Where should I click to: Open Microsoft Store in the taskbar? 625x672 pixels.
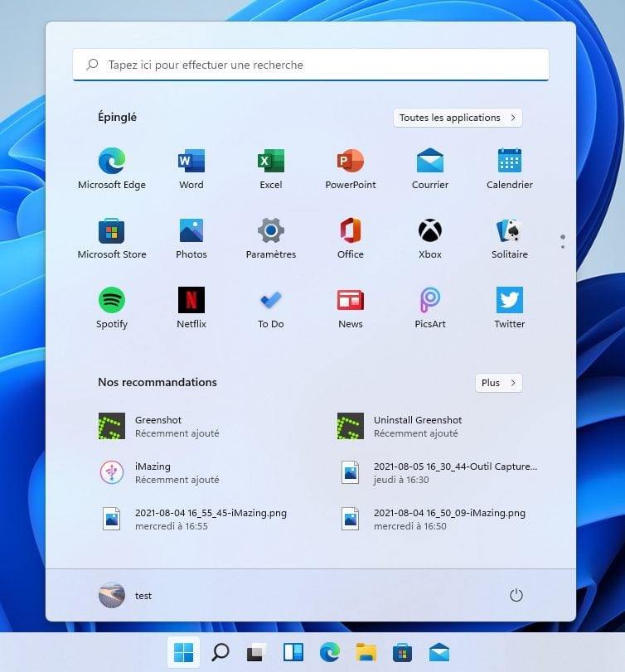pyautogui.click(x=403, y=652)
